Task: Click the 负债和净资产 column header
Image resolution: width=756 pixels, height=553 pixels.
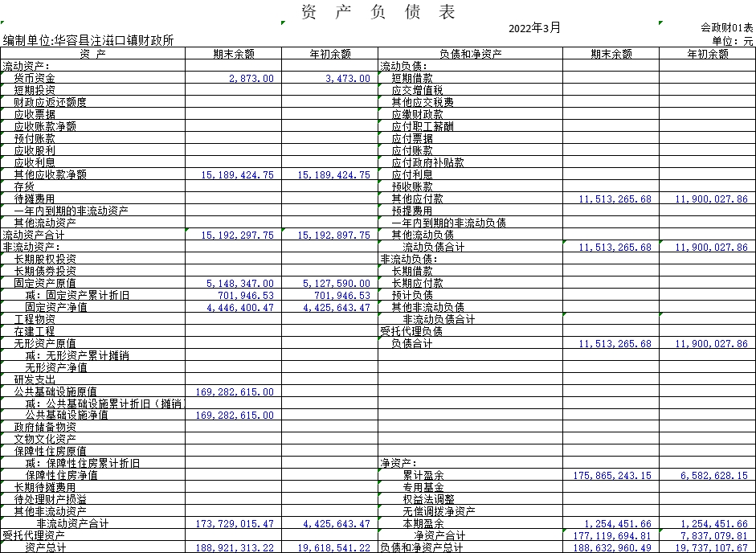Action: tap(470, 54)
